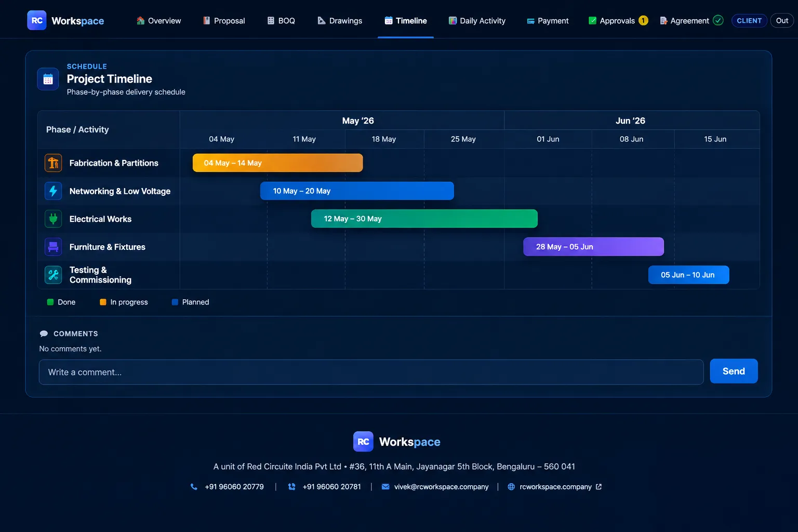
Task: Click the Payment card icon
Action: pos(530,21)
